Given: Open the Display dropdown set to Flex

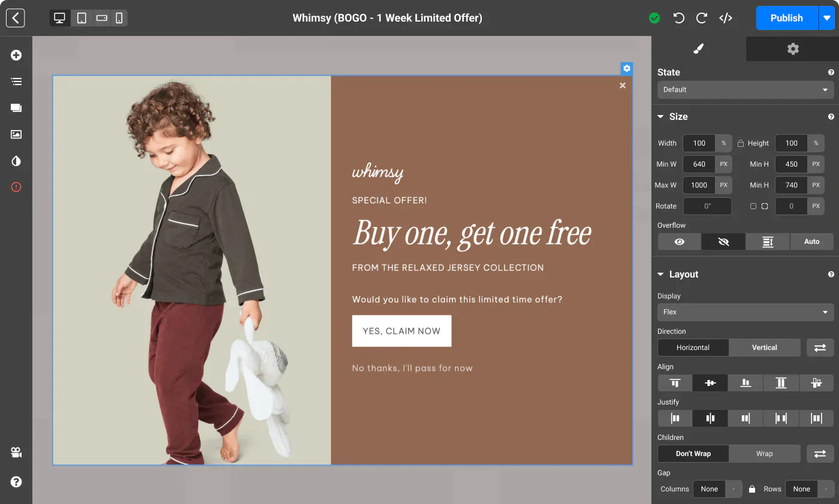Looking at the screenshot, I should pos(745,312).
